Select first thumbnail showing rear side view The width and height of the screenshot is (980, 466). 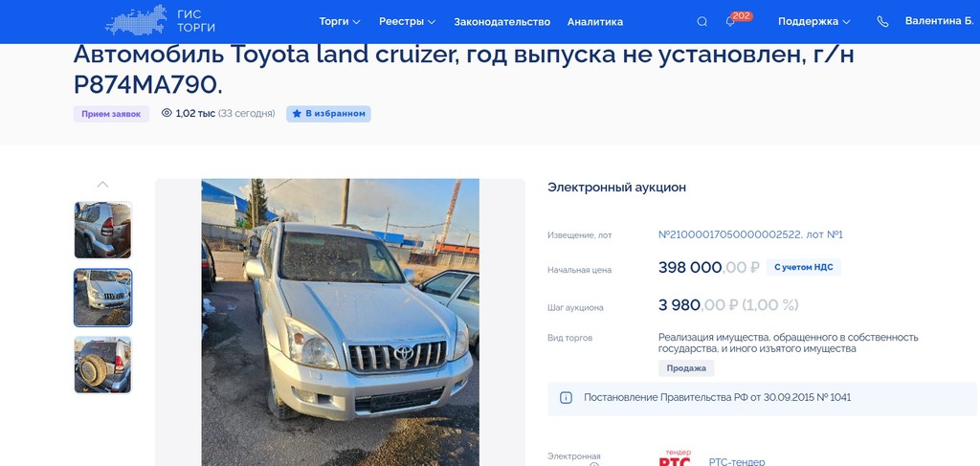coord(102,230)
